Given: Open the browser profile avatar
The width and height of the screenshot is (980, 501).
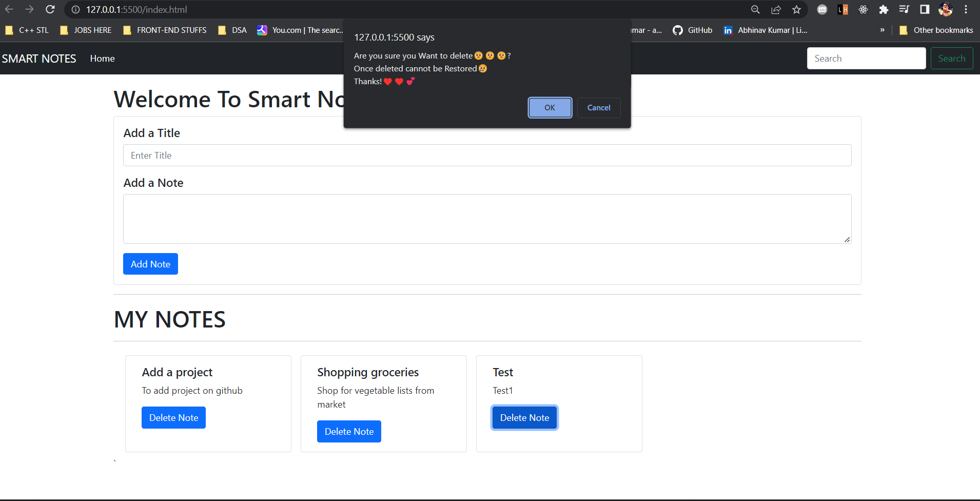Looking at the screenshot, I should point(946,9).
